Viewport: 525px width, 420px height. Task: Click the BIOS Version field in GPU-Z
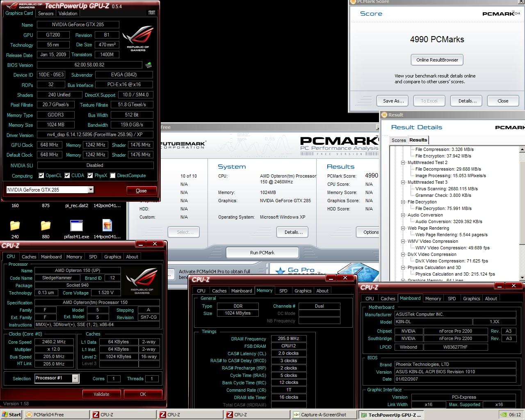coord(89,65)
